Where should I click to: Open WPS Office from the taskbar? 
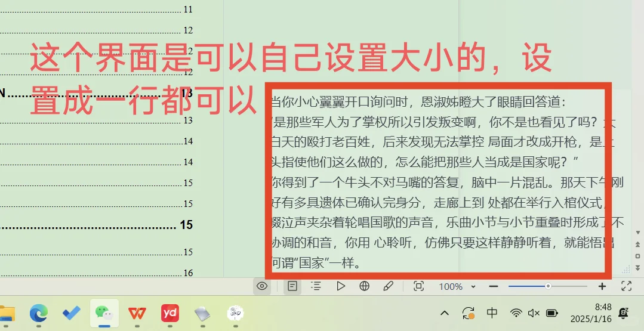click(x=137, y=314)
